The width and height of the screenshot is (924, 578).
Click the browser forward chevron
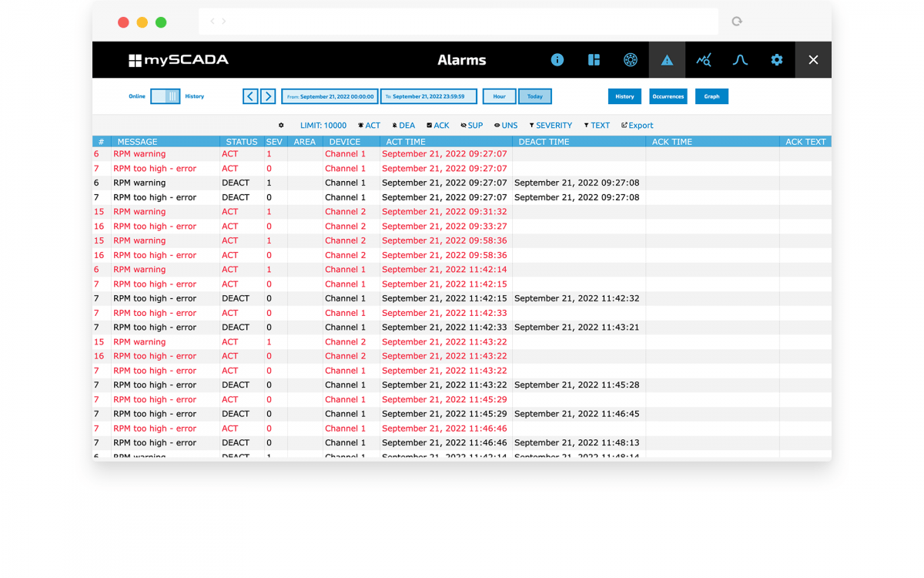[x=224, y=22]
